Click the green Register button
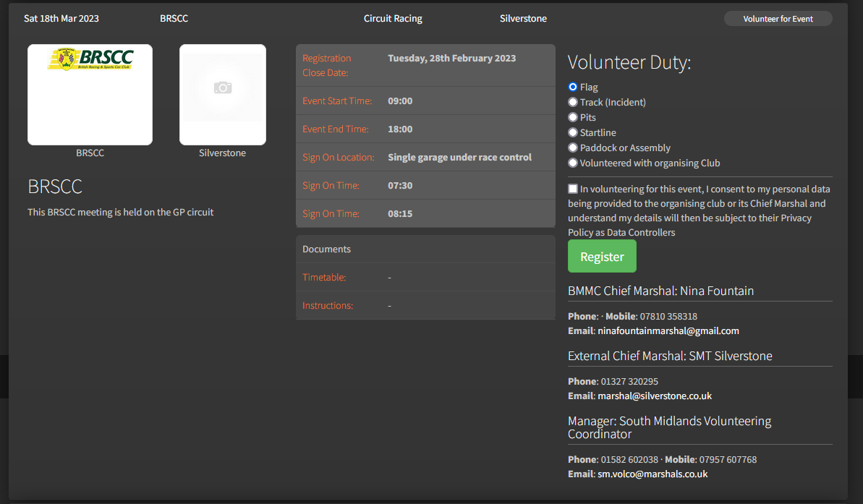This screenshot has height=504, width=863. tap(602, 257)
